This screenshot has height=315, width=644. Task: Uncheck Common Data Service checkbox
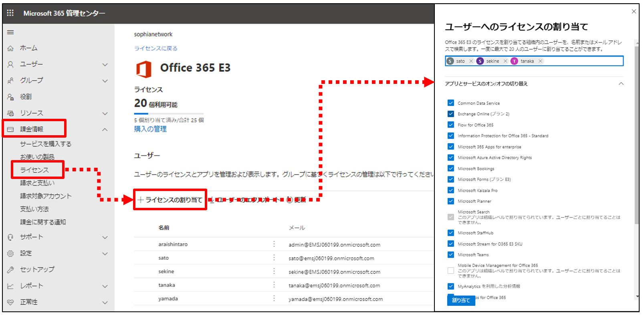pyautogui.click(x=451, y=103)
